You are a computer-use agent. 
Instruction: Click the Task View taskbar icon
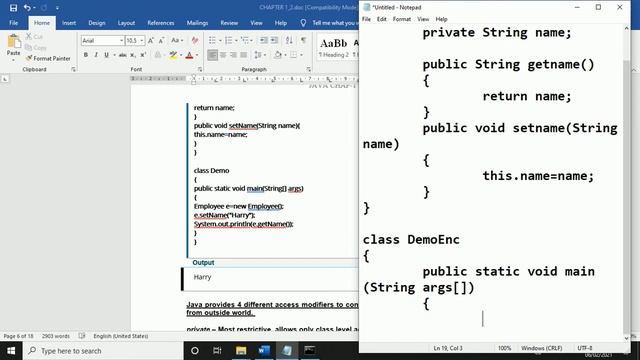coord(217,351)
